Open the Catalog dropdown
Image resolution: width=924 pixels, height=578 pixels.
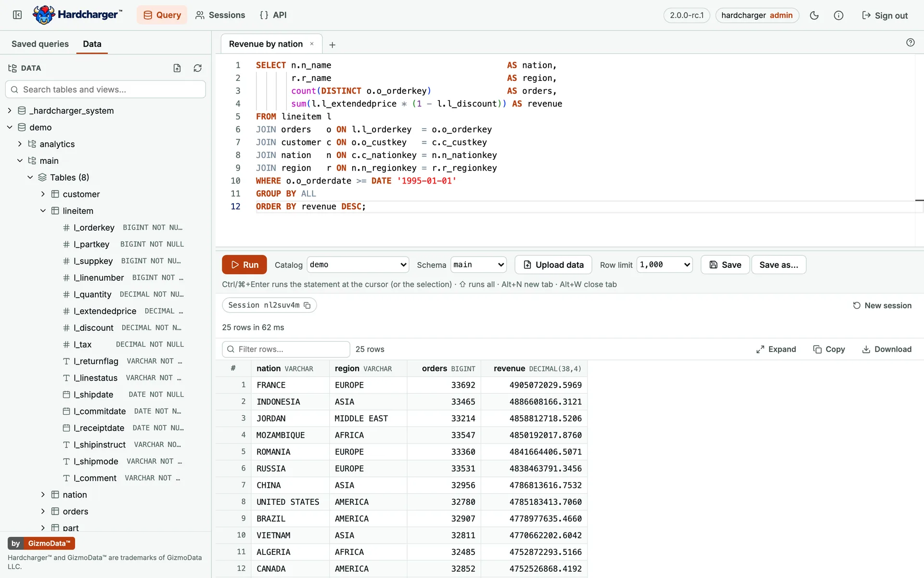coord(358,264)
